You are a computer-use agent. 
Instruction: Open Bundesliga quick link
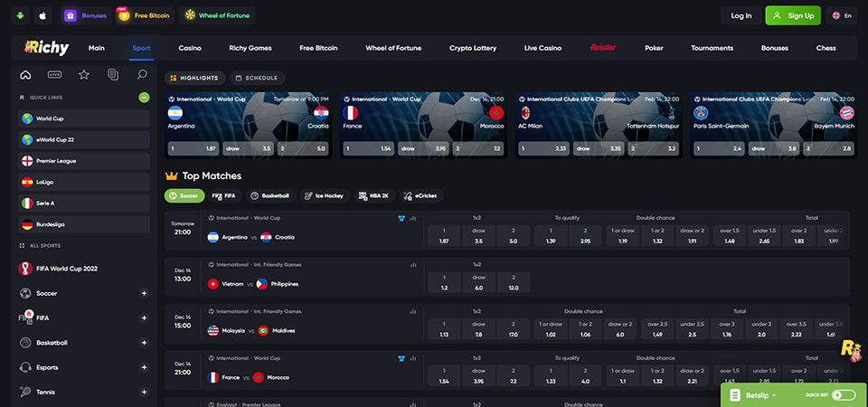pos(83,225)
